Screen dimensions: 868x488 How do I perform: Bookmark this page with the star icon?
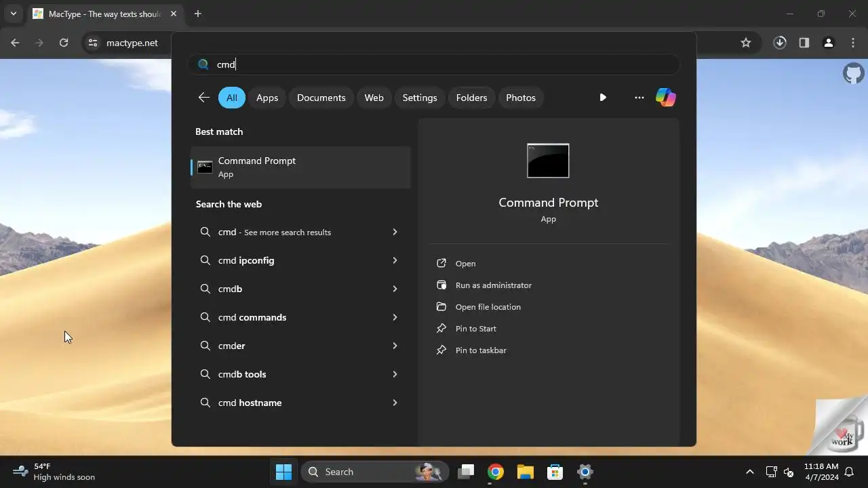pyautogui.click(x=746, y=43)
